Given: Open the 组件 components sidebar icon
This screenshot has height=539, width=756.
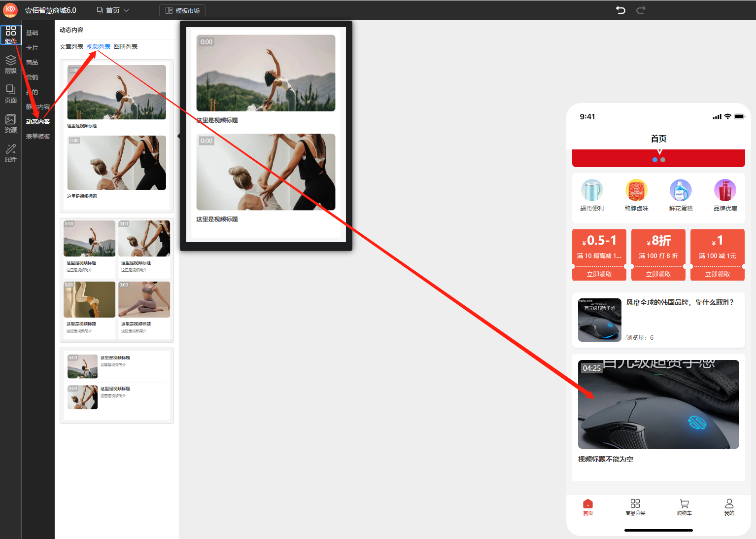Looking at the screenshot, I should coord(11,35).
